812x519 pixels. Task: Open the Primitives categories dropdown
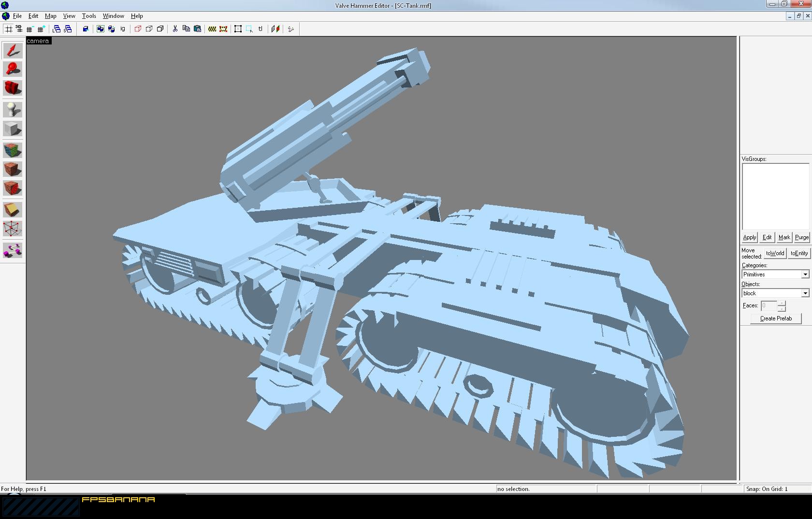pos(805,274)
